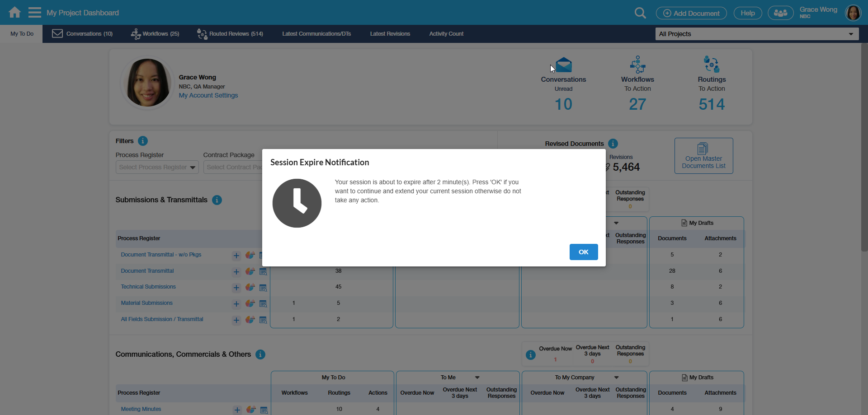868x415 pixels.
Task: Open the hamburger navigation menu
Action: pyautogui.click(x=34, y=12)
